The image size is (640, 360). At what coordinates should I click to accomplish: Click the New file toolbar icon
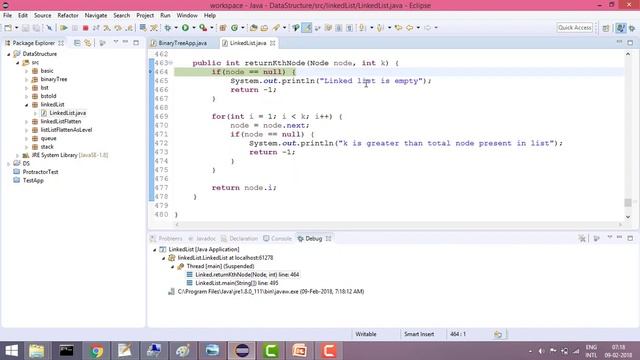pos(8,28)
